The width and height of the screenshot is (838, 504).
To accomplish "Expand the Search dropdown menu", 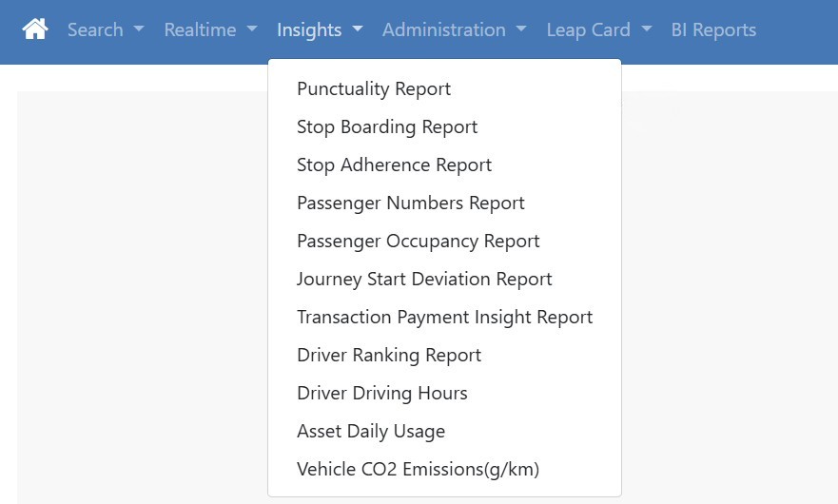I will tap(105, 29).
